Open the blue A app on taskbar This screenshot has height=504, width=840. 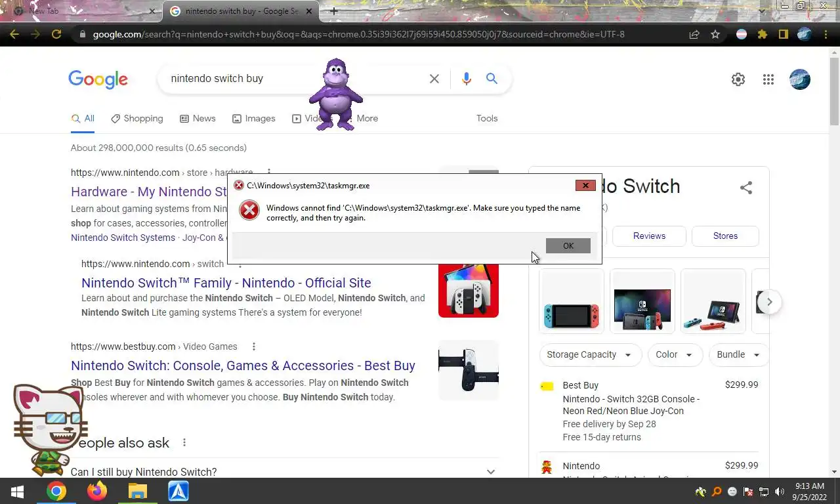pyautogui.click(x=178, y=491)
